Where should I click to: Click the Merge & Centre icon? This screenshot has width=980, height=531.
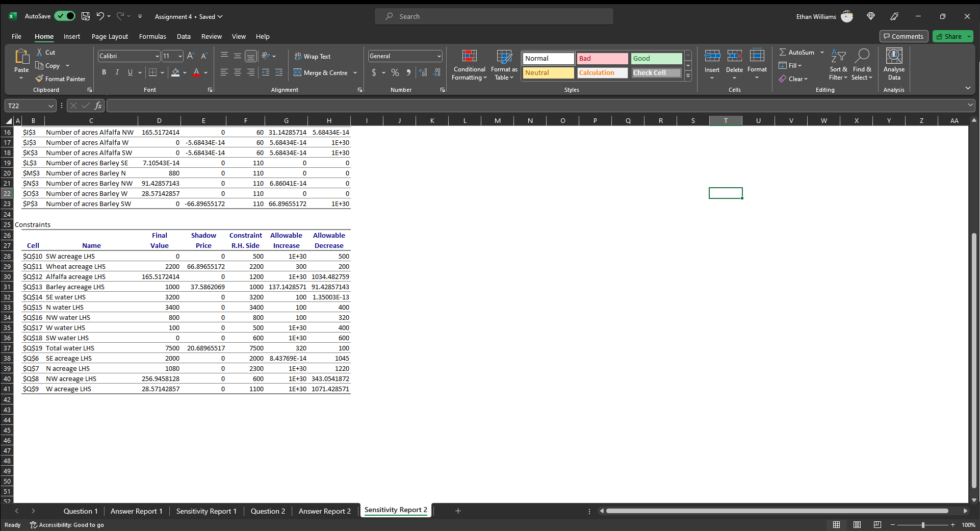(298, 73)
